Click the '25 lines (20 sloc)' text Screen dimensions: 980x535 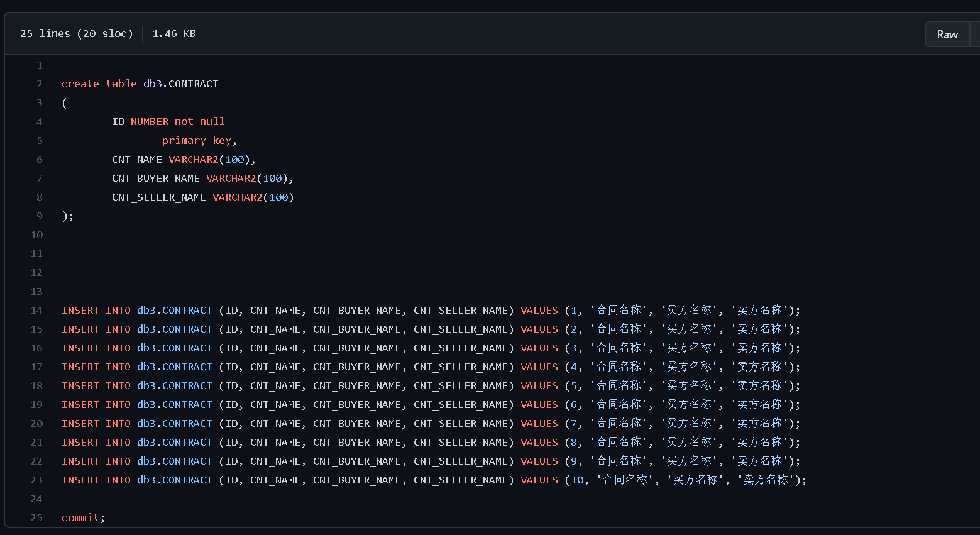tap(77, 34)
